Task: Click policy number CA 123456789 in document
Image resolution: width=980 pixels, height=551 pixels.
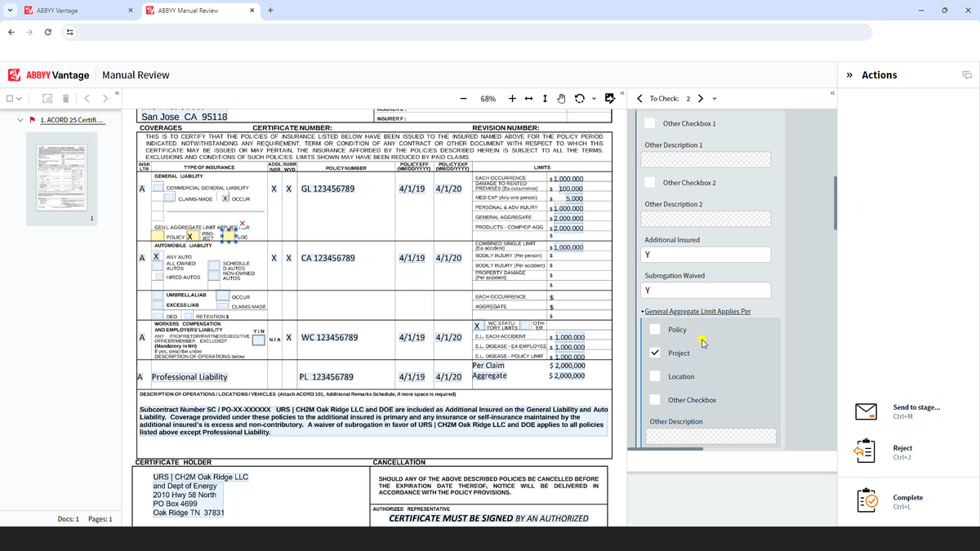Action: [x=328, y=258]
